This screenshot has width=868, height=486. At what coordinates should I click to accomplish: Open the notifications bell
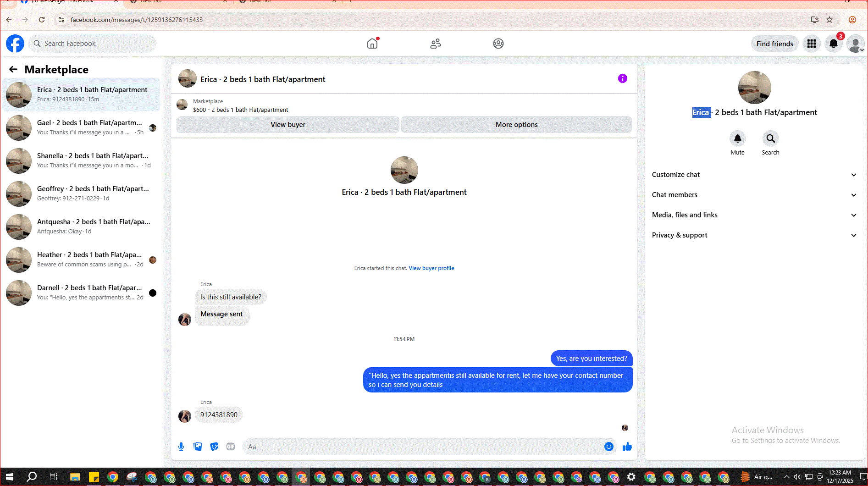pyautogui.click(x=833, y=44)
